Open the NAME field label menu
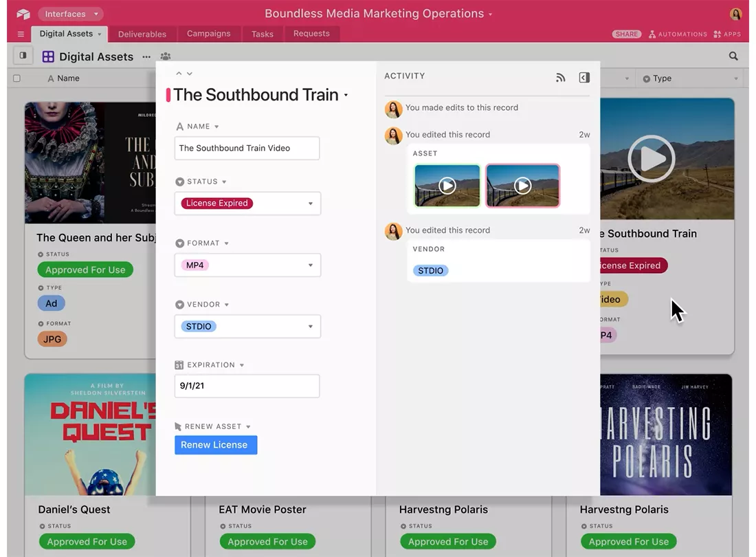 tap(216, 127)
